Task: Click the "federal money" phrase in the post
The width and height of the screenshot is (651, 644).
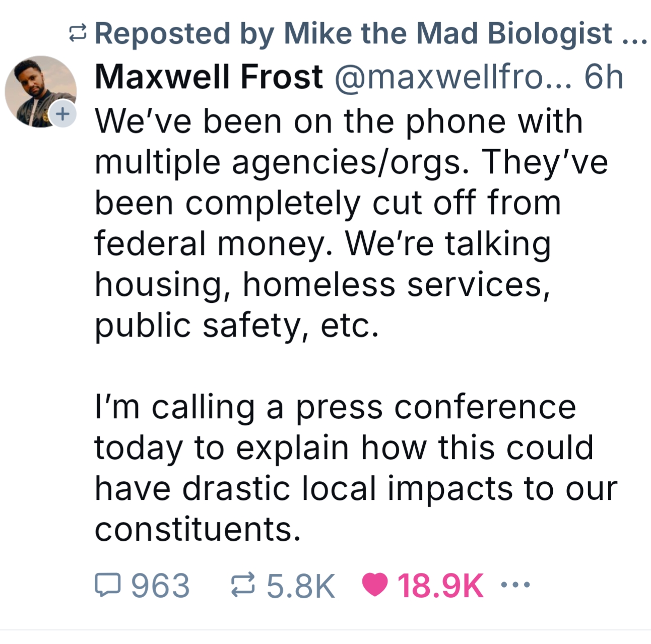Action: [213, 243]
